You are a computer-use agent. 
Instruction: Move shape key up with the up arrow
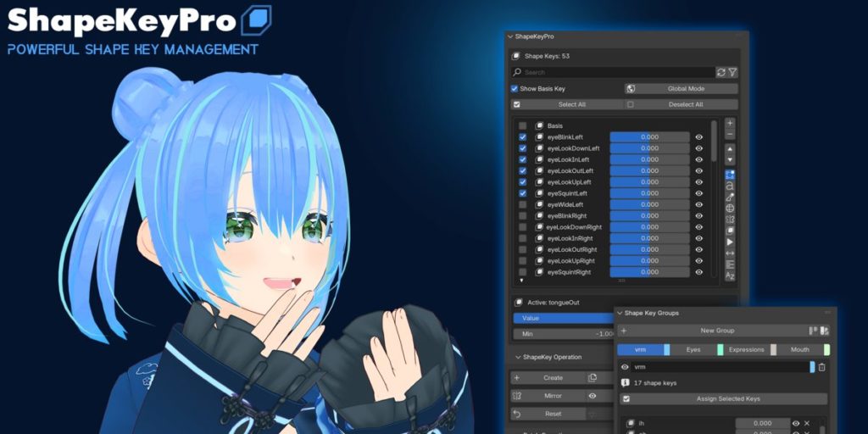[x=730, y=149]
